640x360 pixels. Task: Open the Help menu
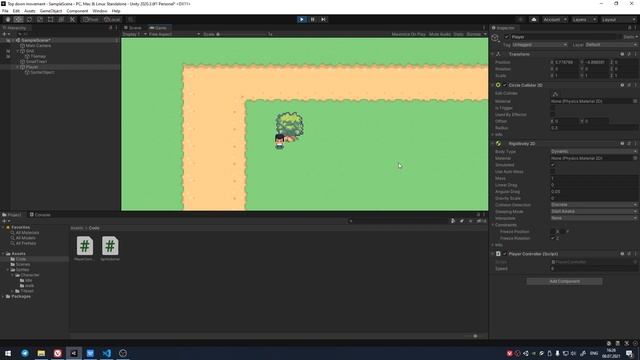tap(116, 11)
